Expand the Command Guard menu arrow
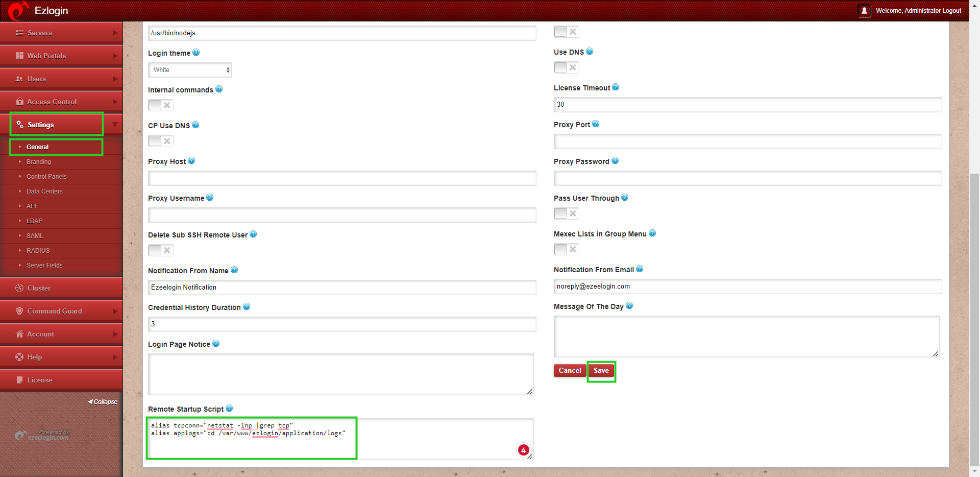Screen dimensions: 980x477 coord(115,311)
